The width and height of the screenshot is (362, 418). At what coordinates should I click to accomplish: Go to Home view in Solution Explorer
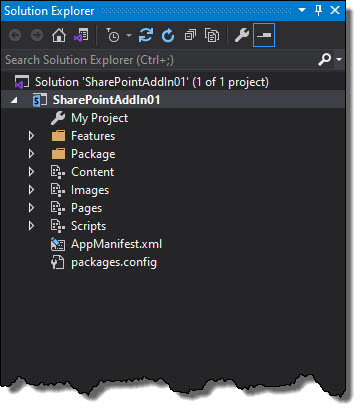[59, 35]
